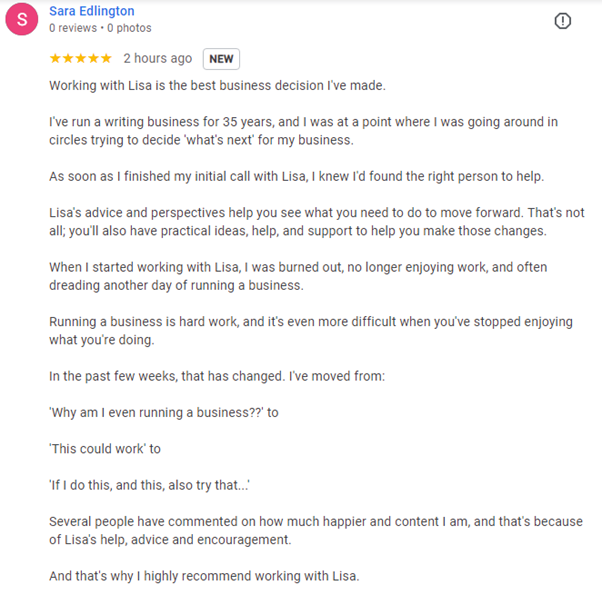
Task: Click the report review flag icon
Action: pyautogui.click(x=563, y=21)
